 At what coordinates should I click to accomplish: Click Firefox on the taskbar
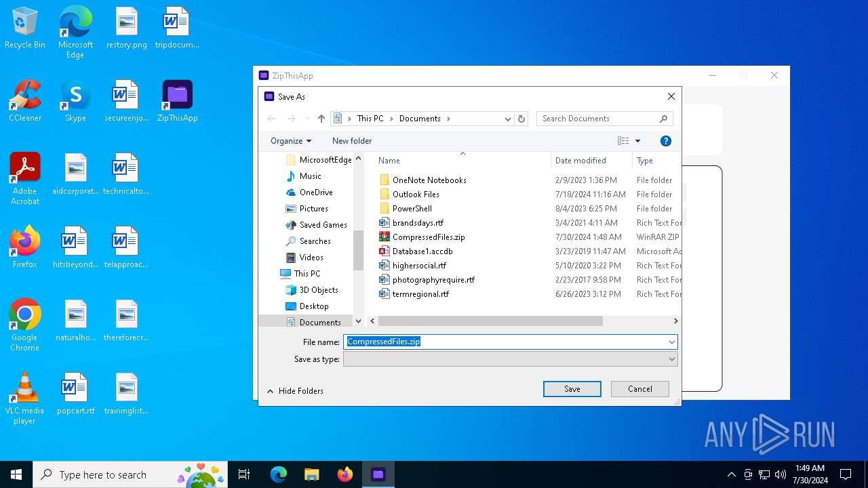pyautogui.click(x=344, y=474)
